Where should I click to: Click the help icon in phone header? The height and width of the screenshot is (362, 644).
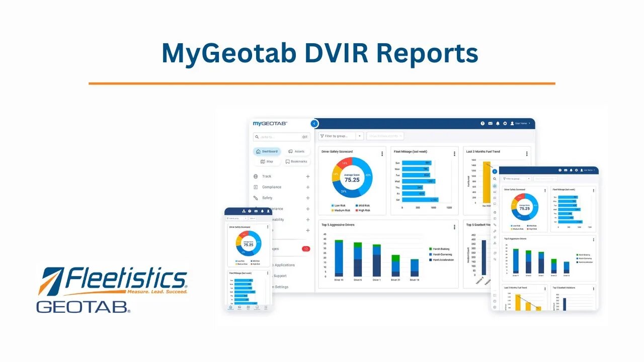pos(250,211)
